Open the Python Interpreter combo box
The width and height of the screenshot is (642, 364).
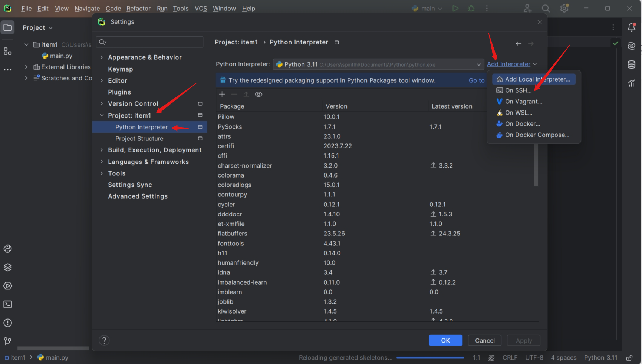click(x=378, y=64)
